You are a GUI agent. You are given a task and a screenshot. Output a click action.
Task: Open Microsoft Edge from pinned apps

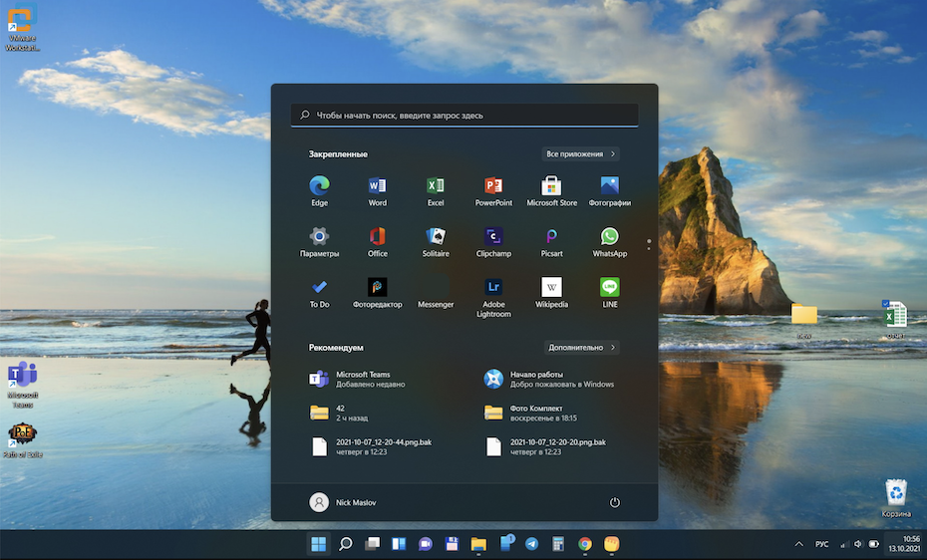(x=319, y=186)
